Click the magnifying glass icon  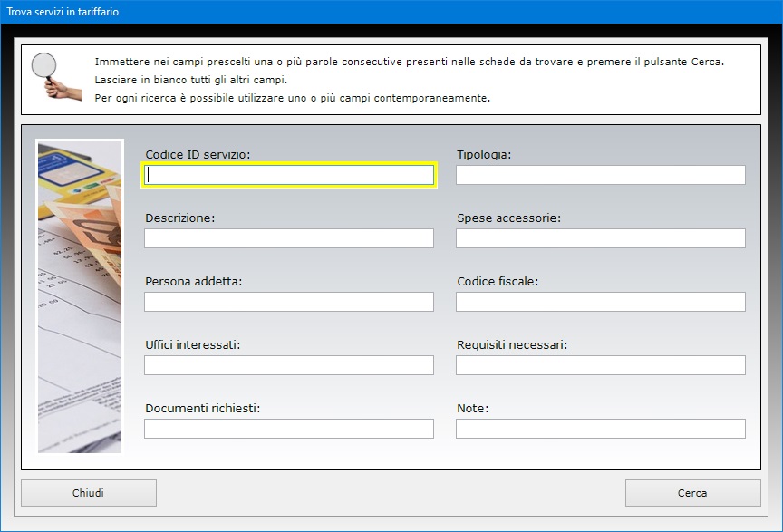click(55, 76)
